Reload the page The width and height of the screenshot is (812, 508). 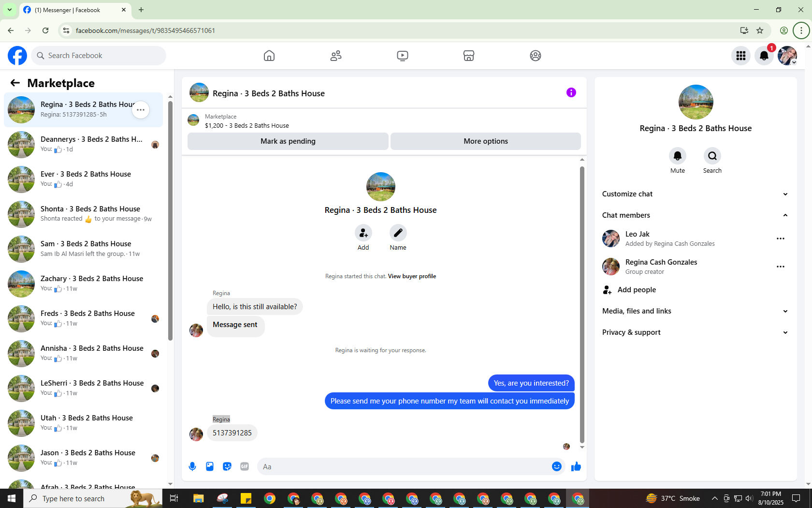point(45,30)
